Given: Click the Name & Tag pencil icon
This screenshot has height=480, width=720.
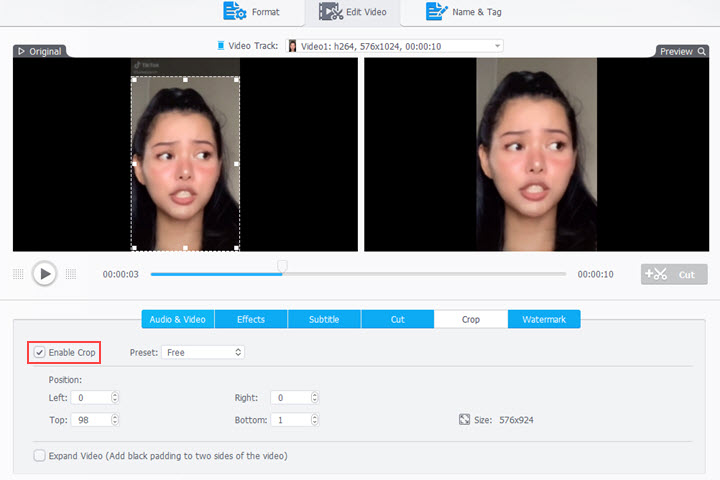Looking at the screenshot, I should [x=436, y=11].
